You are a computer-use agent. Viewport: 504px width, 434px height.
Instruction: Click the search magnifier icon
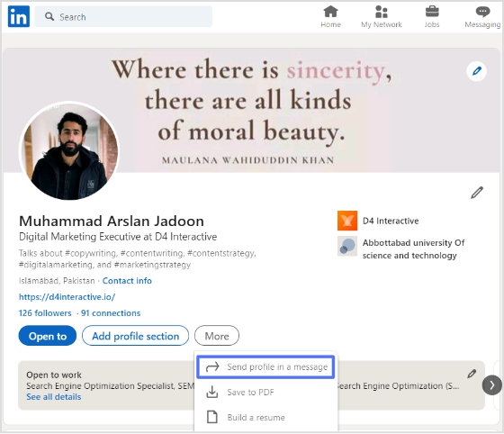tap(49, 16)
